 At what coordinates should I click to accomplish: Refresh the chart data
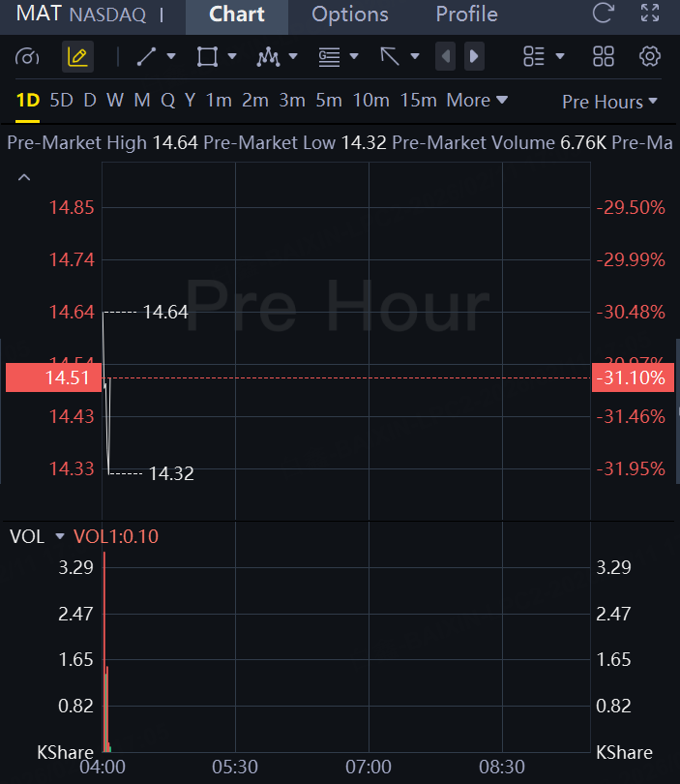603,14
